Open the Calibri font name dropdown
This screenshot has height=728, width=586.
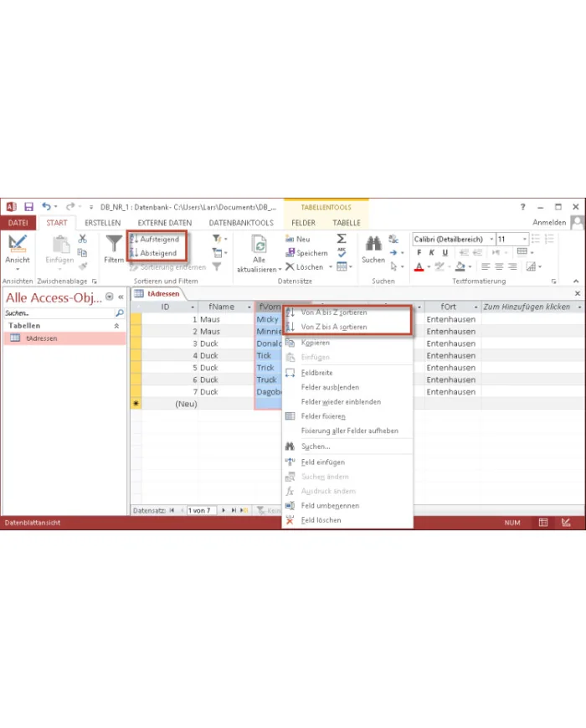click(x=491, y=239)
